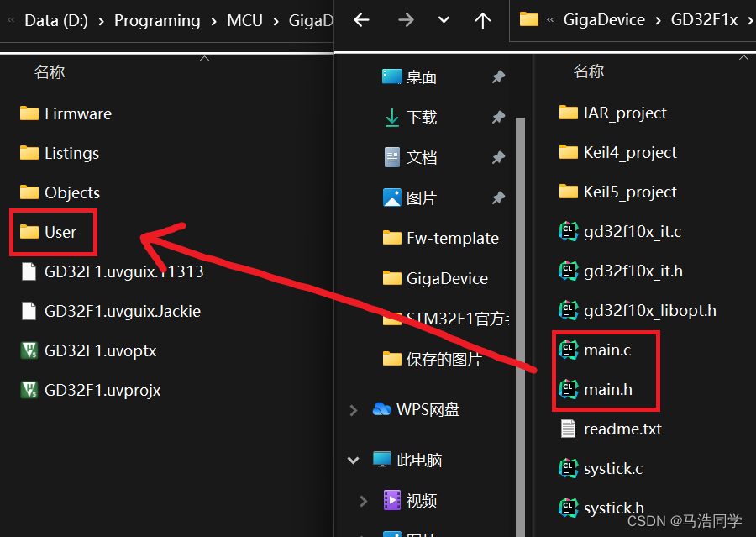
Task: Go up one folder level arrow
Action: click(x=483, y=20)
